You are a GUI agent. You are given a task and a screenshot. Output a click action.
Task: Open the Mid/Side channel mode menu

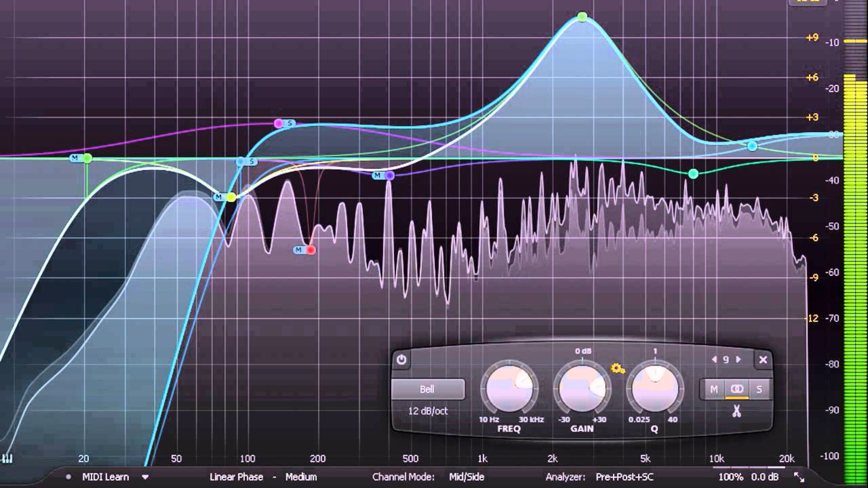(467, 477)
